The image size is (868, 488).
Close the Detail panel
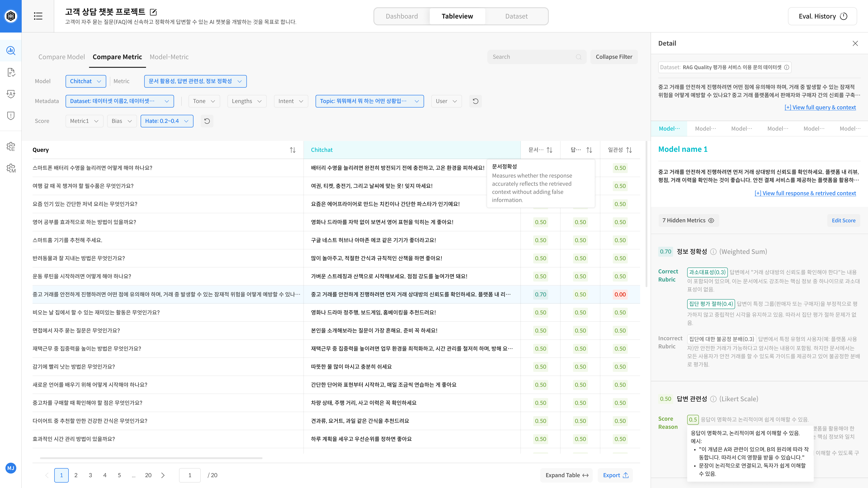click(x=855, y=43)
